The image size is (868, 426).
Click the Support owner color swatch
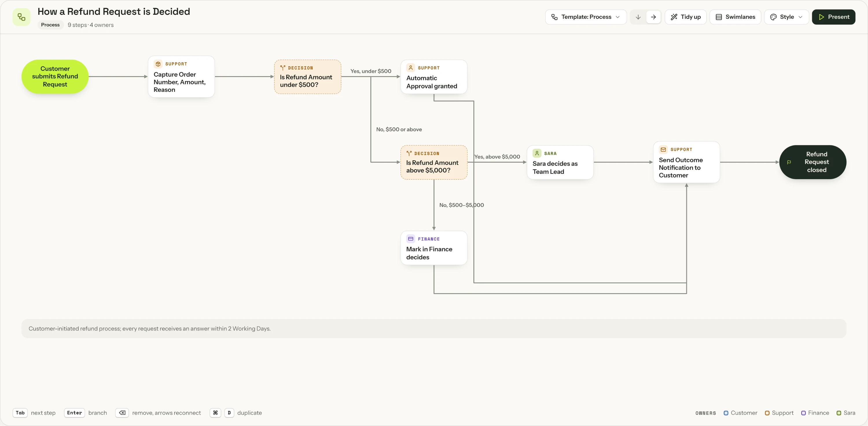[x=767, y=413]
